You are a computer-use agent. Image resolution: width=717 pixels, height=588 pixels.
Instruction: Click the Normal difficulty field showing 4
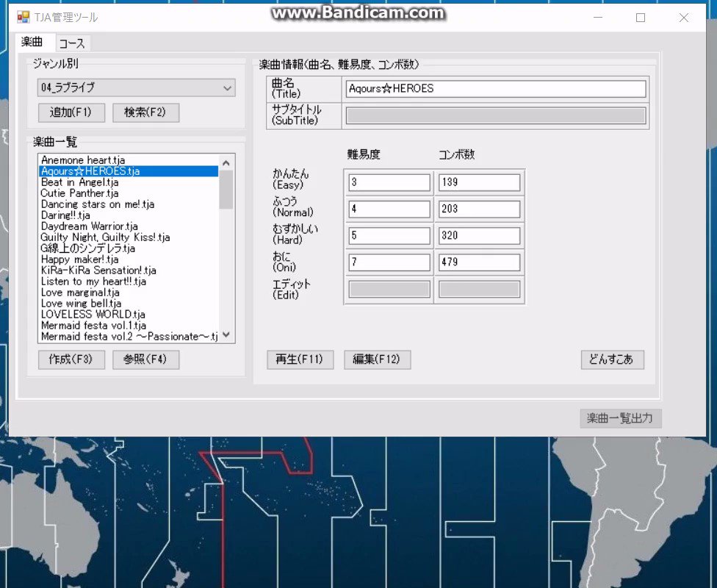click(x=389, y=209)
